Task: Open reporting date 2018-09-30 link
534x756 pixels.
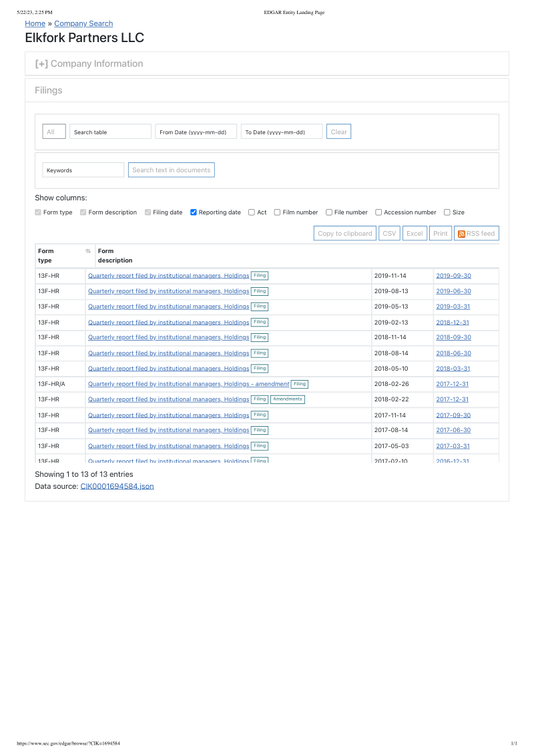Action: [453, 337]
